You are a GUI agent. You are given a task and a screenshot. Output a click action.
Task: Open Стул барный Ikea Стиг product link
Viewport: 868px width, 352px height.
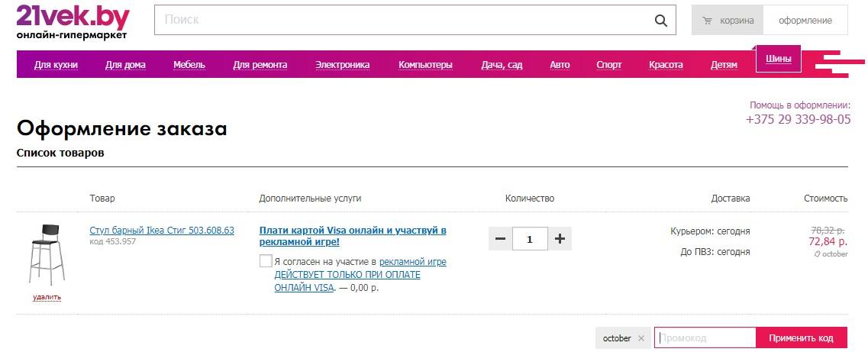(162, 231)
